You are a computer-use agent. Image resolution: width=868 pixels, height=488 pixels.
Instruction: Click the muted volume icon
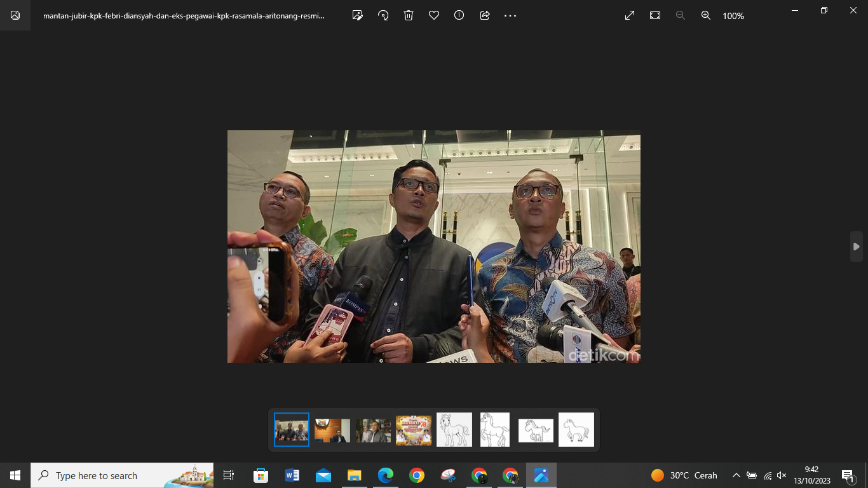pos(782,475)
